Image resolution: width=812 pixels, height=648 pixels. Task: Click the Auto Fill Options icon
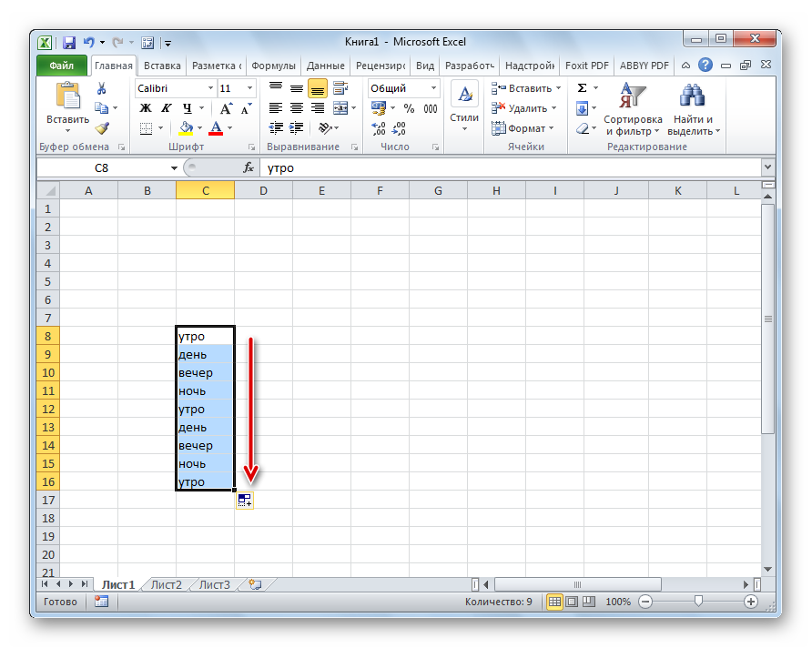tap(244, 500)
